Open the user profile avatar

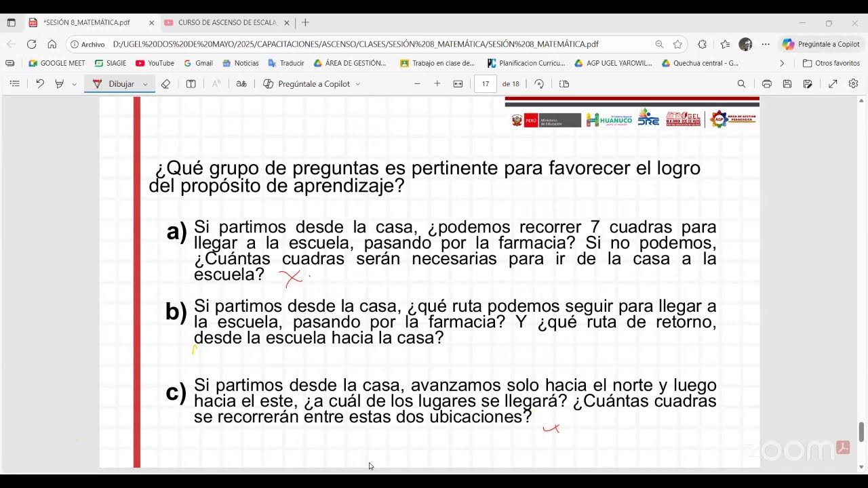click(745, 44)
